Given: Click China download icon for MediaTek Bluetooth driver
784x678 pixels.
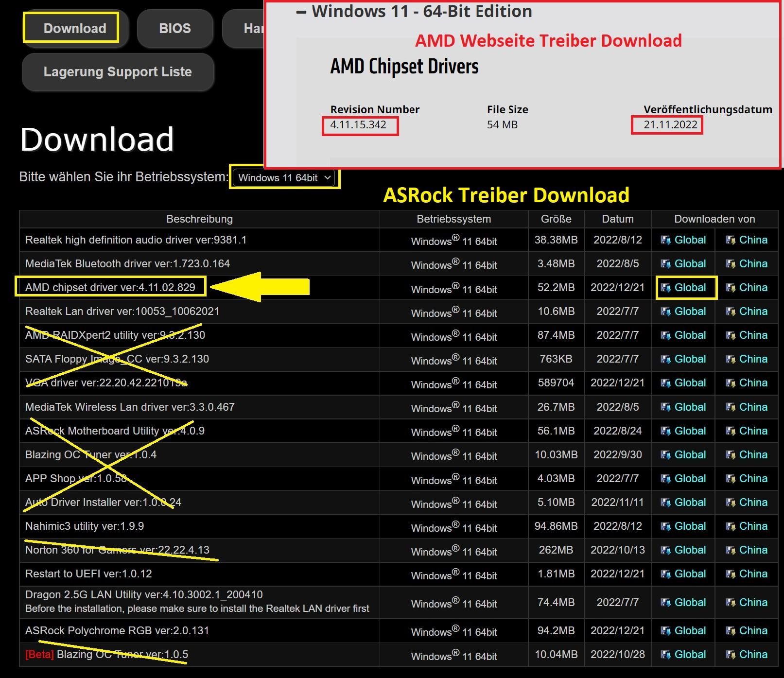Looking at the screenshot, I should pyautogui.click(x=730, y=264).
